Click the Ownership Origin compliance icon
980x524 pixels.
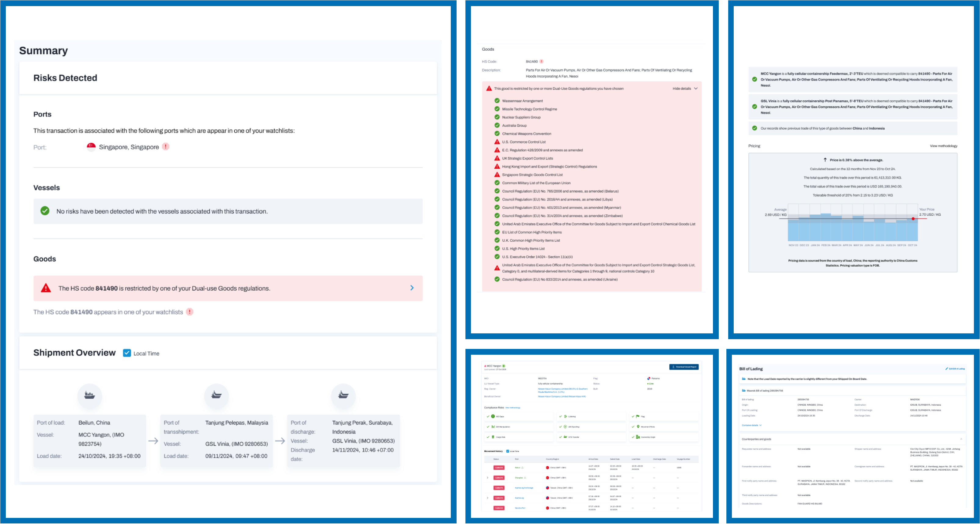pos(638,437)
